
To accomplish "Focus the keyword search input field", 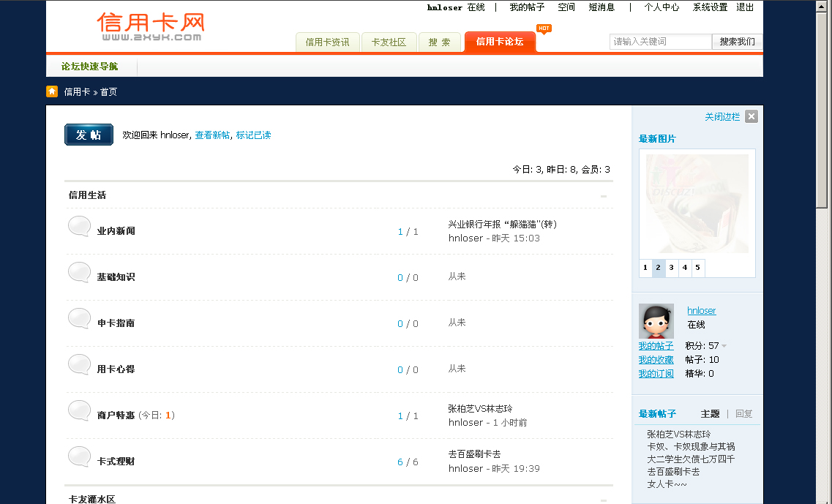I will click(x=661, y=42).
